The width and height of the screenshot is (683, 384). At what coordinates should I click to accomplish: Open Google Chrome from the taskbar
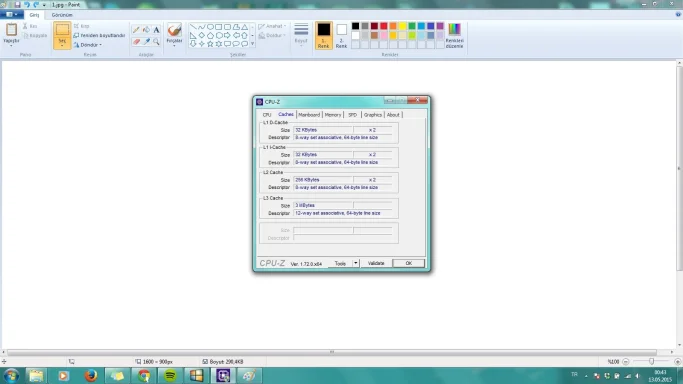[144, 375]
